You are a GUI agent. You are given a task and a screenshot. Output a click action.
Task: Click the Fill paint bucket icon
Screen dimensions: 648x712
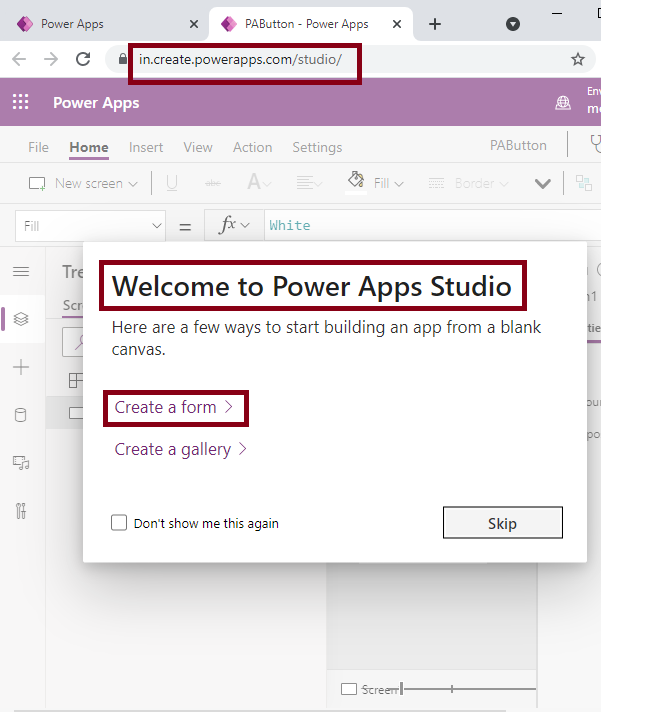click(x=356, y=180)
